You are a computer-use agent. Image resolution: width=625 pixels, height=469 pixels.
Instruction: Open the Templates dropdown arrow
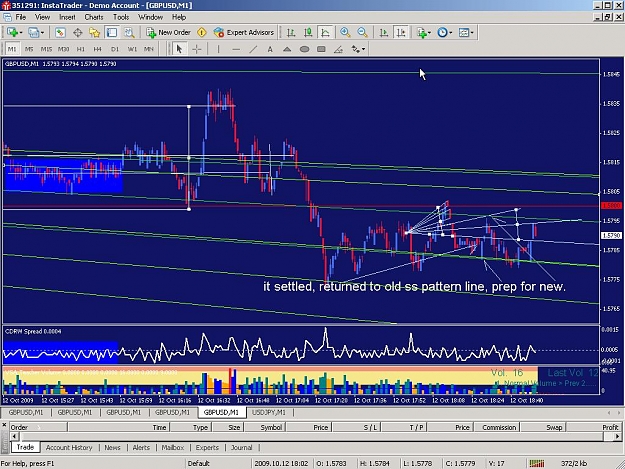[x=472, y=33]
